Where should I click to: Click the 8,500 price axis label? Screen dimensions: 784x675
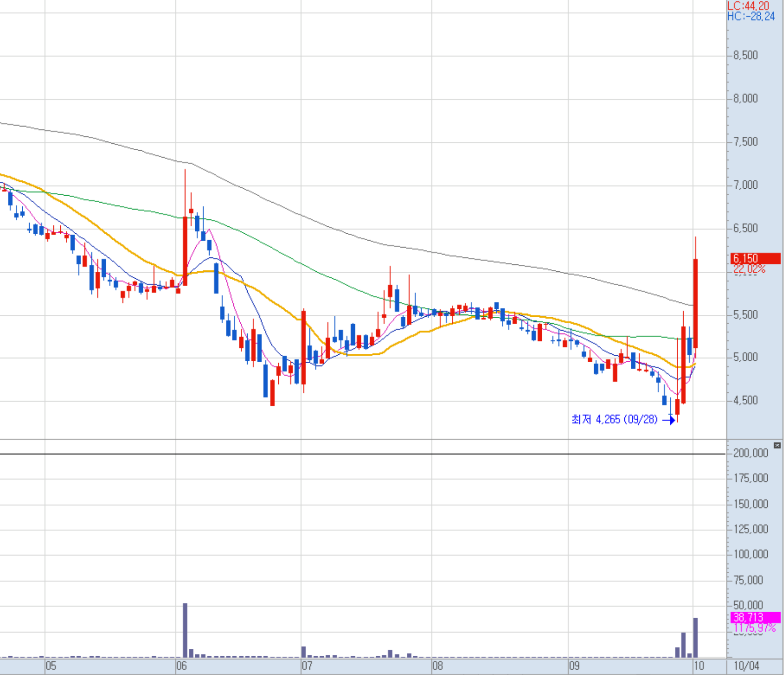pos(745,55)
